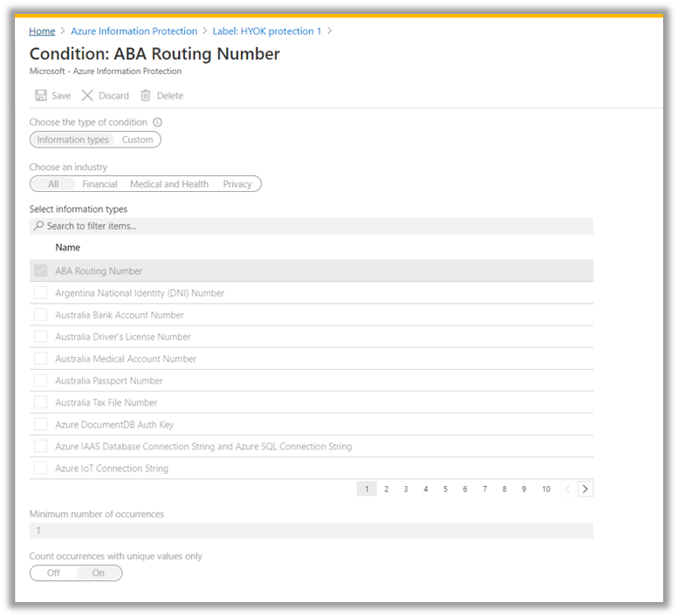Image resolution: width=678 pixels, height=616 pixels.
Task: Click Minimum number of occurrences field
Action: point(312,530)
